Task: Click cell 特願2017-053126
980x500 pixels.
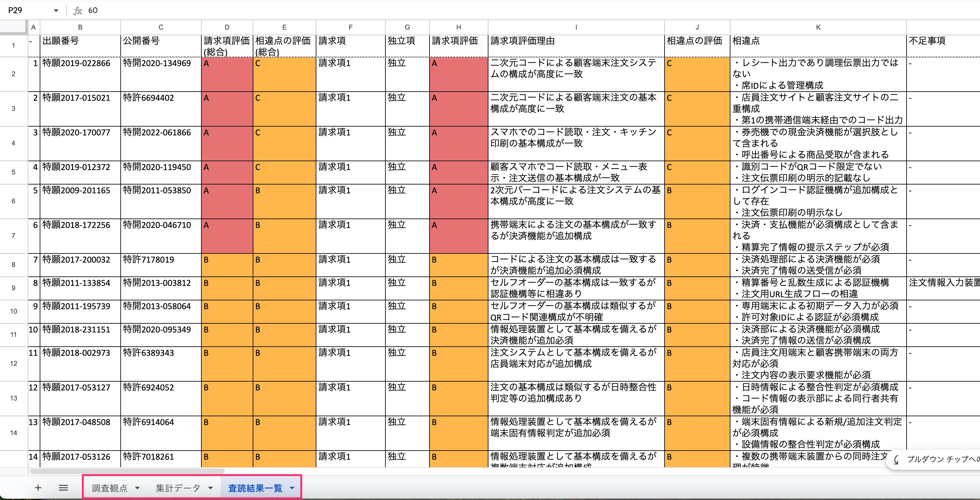Action: click(x=80, y=459)
